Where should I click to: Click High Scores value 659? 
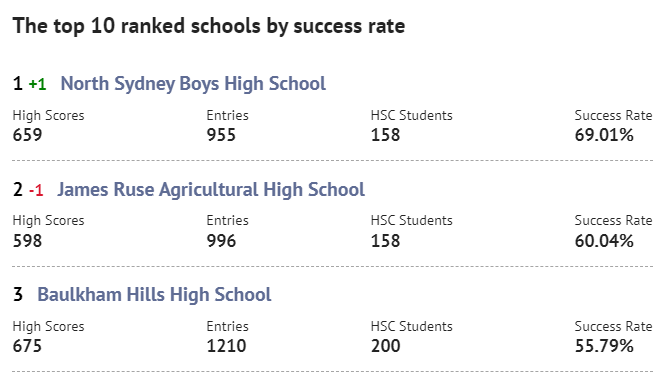click(x=28, y=135)
